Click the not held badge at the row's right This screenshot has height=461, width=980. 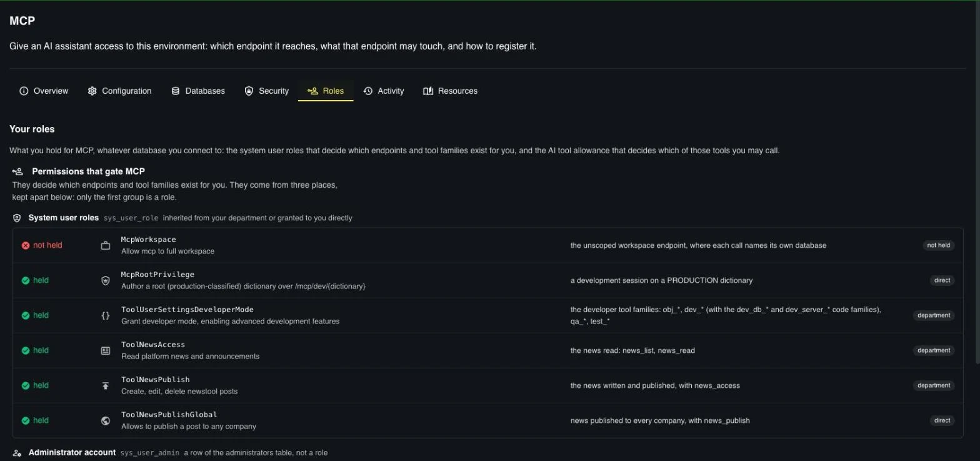pyautogui.click(x=939, y=246)
